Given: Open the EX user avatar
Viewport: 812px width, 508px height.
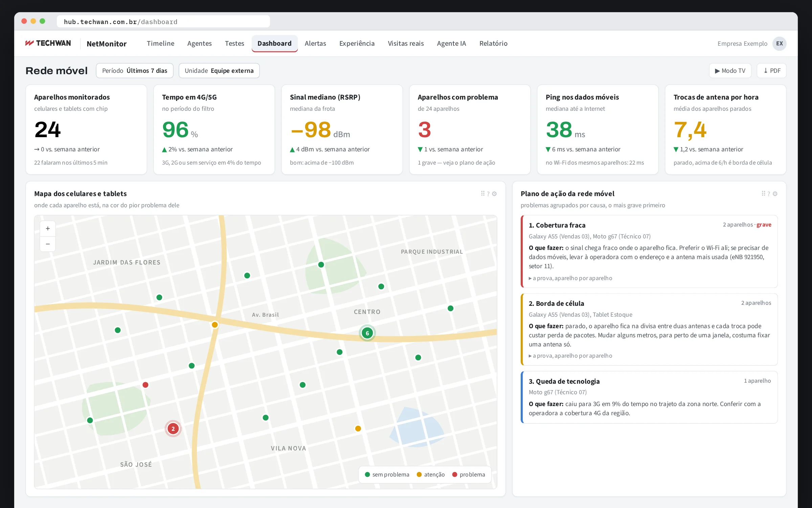Looking at the screenshot, I should coord(780,44).
